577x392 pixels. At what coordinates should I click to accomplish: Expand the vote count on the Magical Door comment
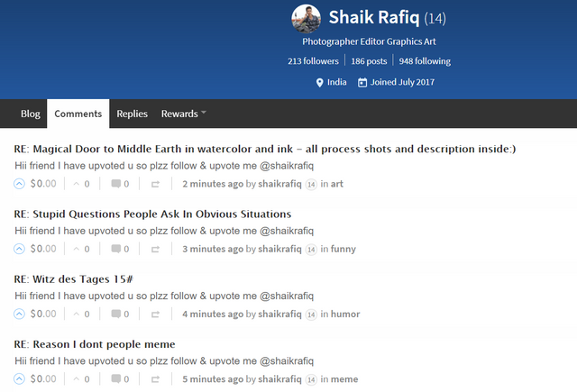coord(82,184)
